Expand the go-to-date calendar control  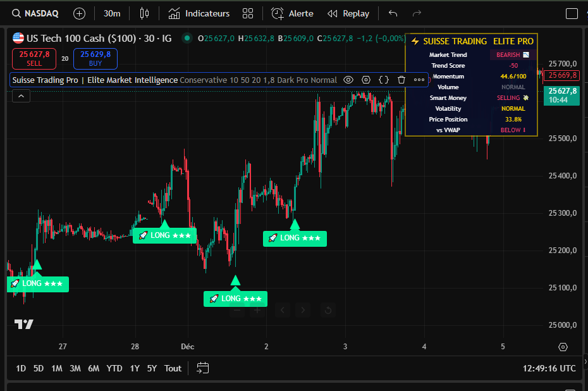[x=202, y=368]
